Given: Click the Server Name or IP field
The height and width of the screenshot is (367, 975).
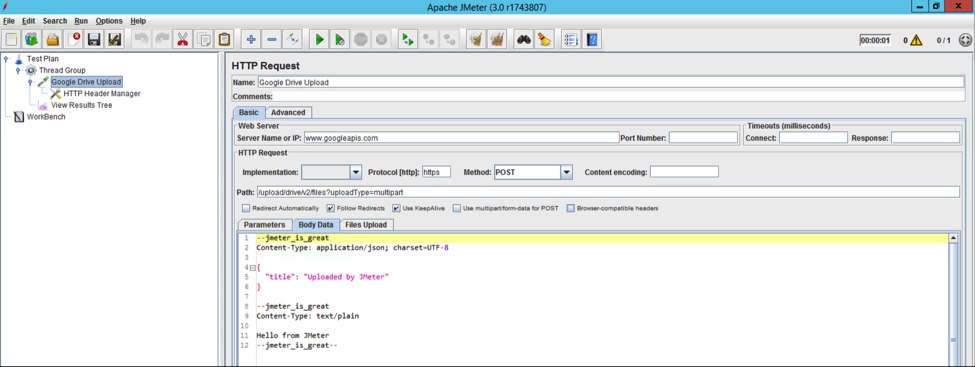Looking at the screenshot, I should (x=461, y=138).
